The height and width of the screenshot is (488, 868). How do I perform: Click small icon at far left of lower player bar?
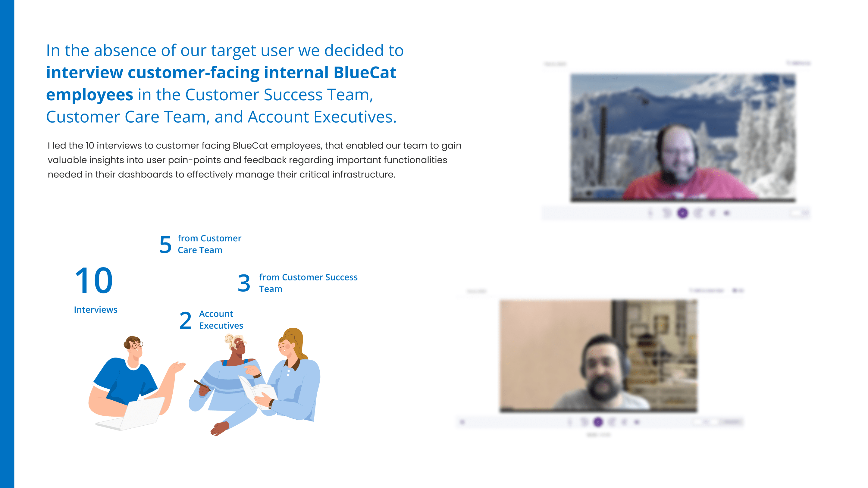(462, 422)
